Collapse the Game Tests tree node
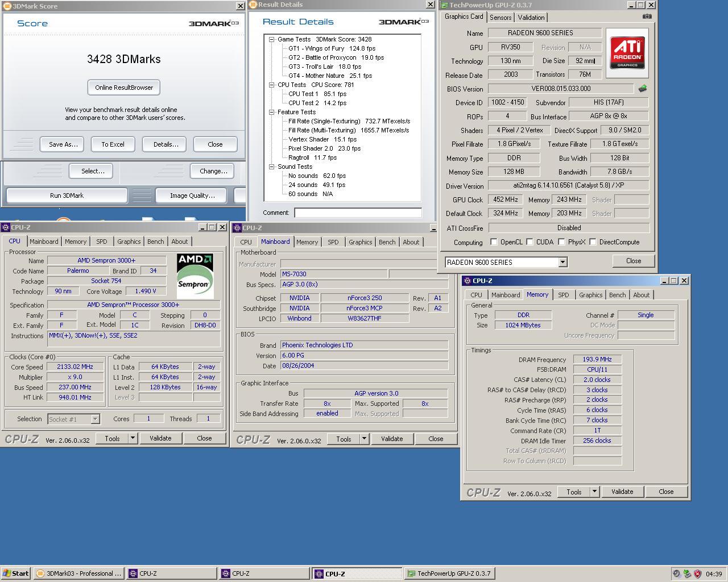The image size is (728, 582). click(272, 40)
